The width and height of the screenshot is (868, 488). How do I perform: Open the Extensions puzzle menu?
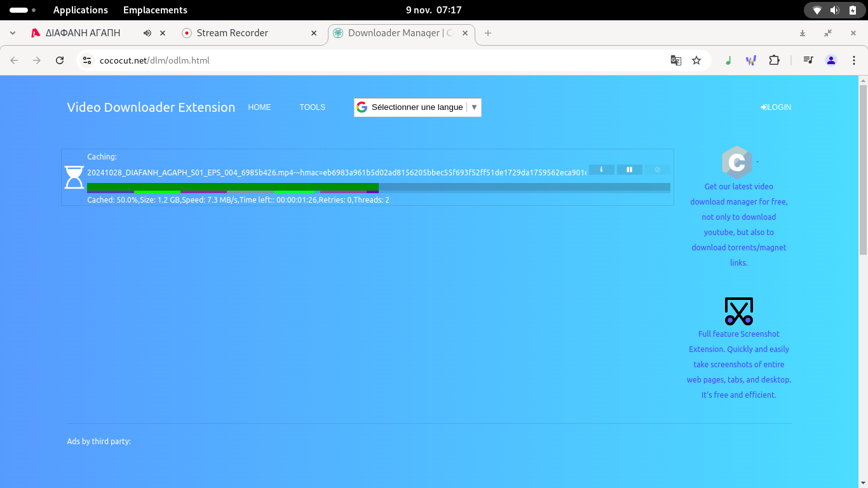click(x=774, y=60)
